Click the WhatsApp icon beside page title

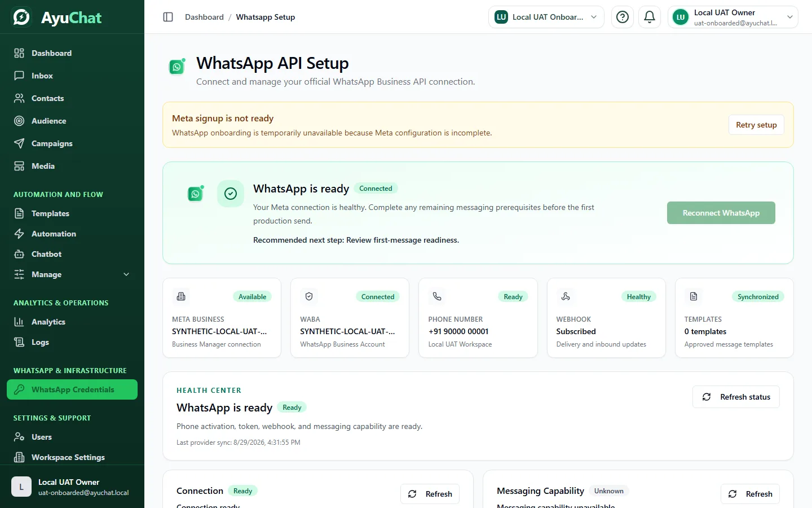[x=177, y=67]
